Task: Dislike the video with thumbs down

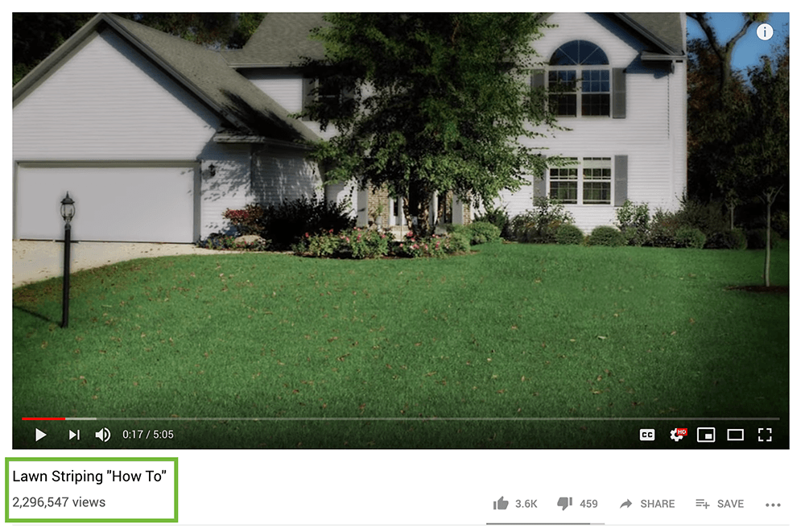Action: (x=565, y=503)
